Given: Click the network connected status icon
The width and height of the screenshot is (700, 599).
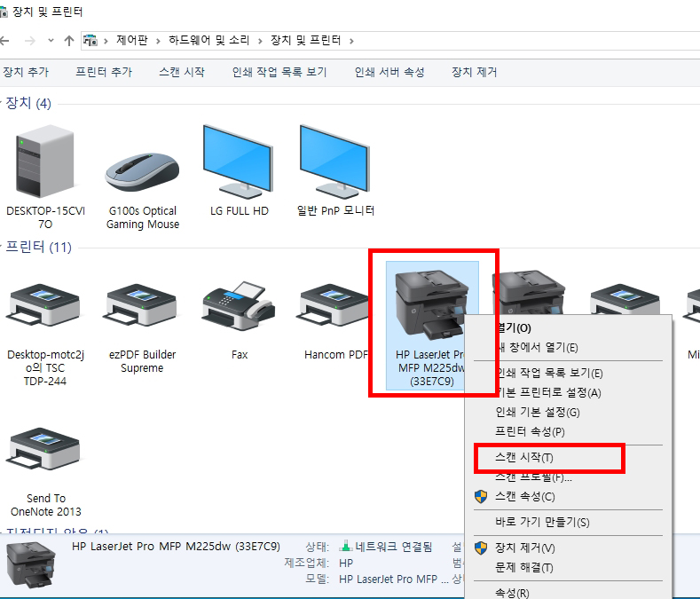Looking at the screenshot, I should (x=345, y=547).
